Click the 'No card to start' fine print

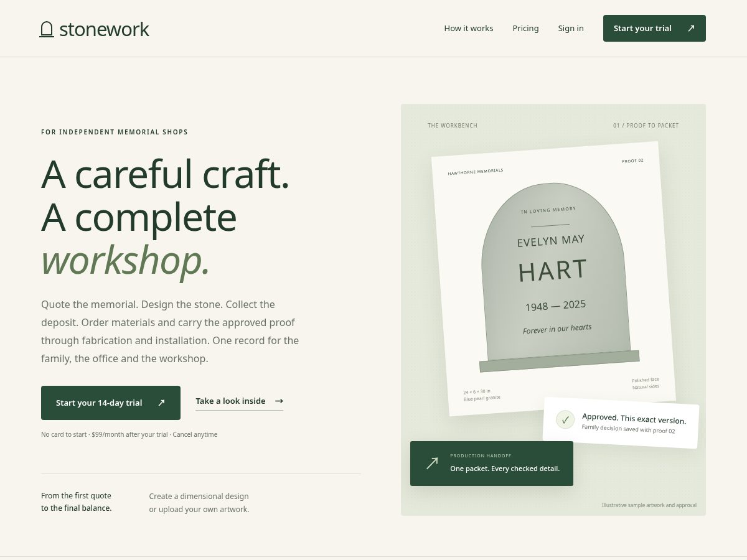pyautogui.click(x=129, y=434)
